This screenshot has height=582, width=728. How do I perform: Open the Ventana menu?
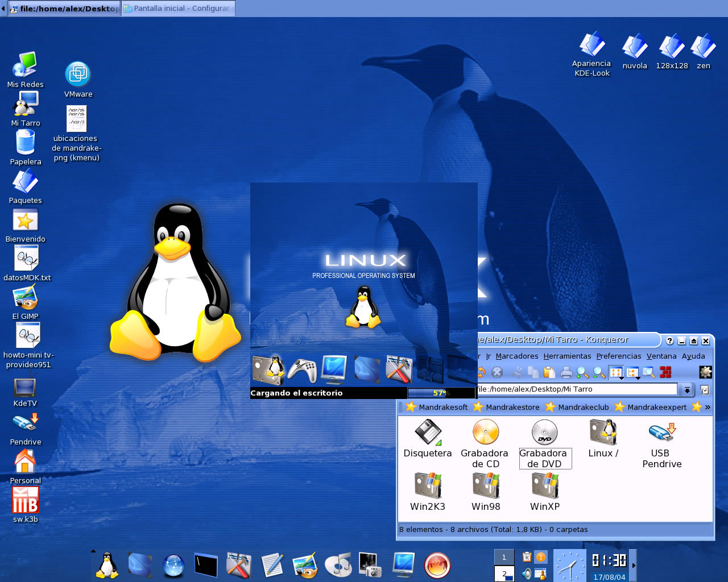pyautogui.click(x=661, y=356)
